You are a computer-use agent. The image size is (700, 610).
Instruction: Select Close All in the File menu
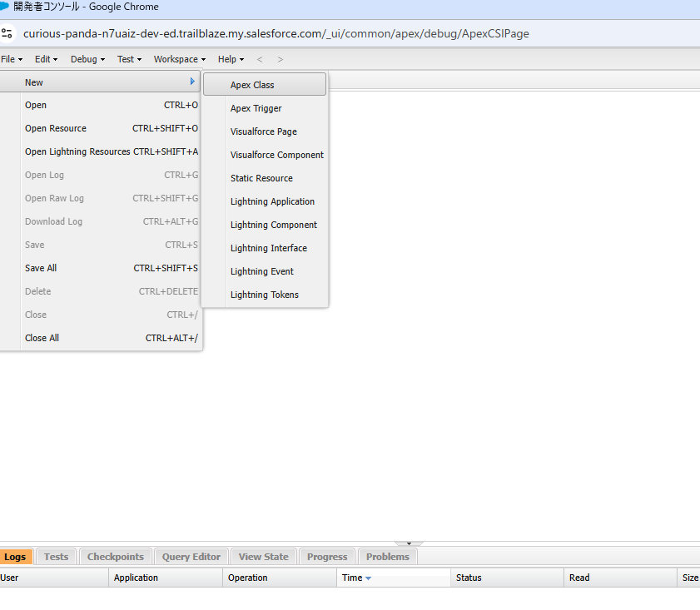tap(100, 338)
